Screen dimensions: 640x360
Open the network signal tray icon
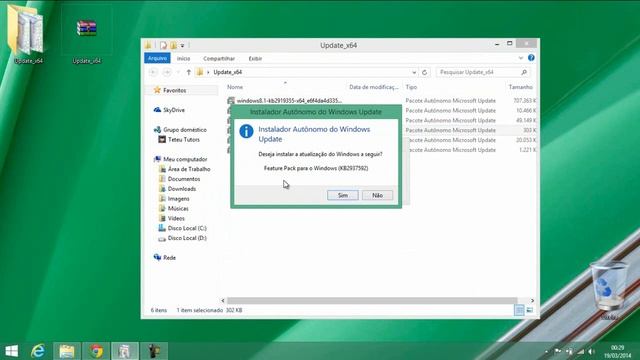tap(580, 351)
